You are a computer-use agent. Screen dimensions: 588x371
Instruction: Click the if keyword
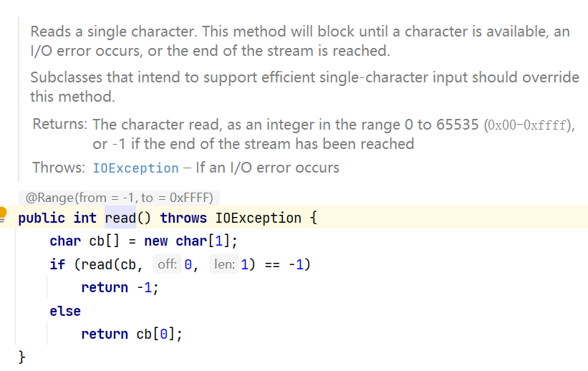(57, 264)
